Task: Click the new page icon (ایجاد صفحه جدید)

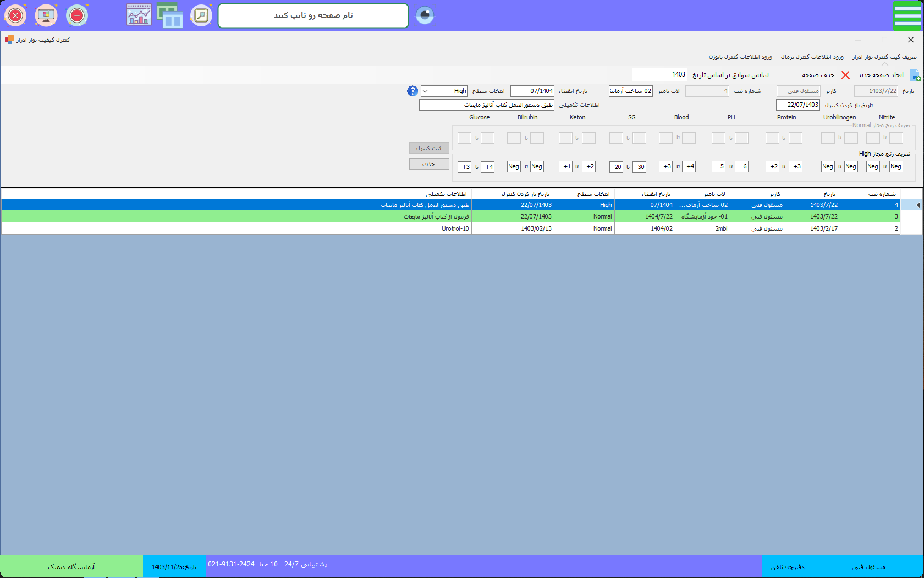Action: (915, 75)
